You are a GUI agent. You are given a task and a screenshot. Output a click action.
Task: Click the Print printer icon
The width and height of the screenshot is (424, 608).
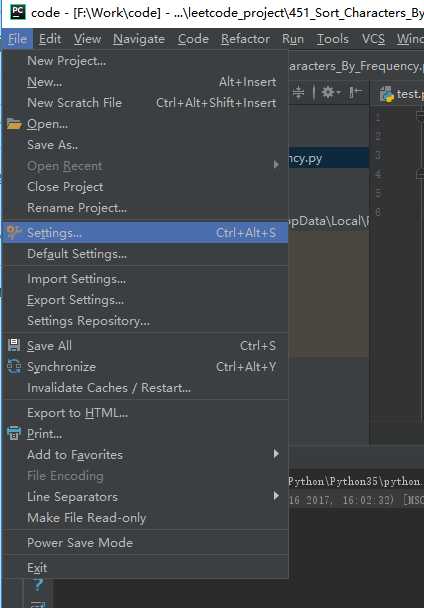(14, 433)
